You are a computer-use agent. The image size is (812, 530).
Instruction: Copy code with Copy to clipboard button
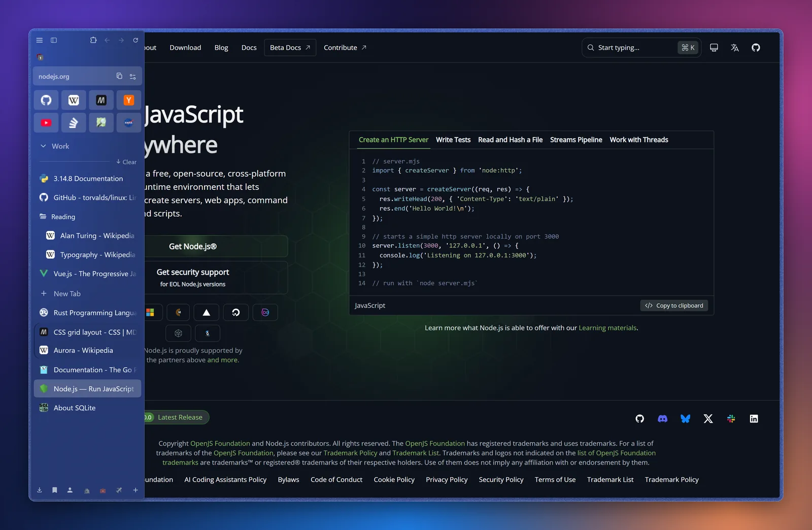tap(674, 306)
